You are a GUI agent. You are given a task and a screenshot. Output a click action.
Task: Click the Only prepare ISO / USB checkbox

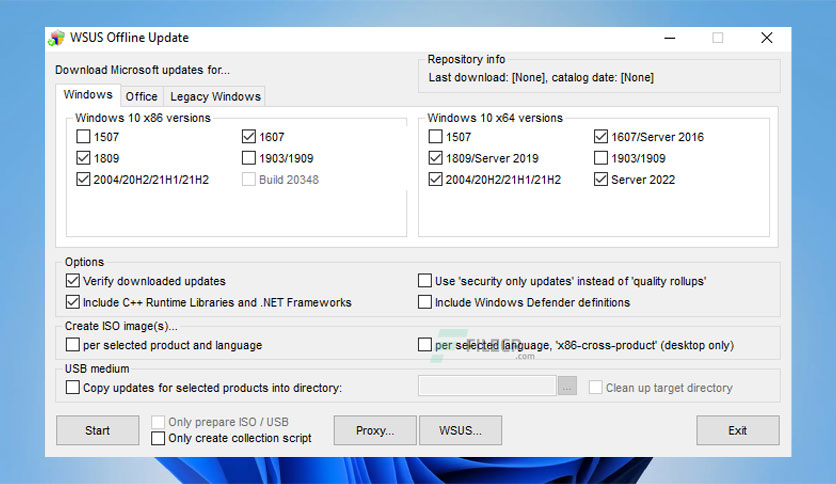pos(158,422)
